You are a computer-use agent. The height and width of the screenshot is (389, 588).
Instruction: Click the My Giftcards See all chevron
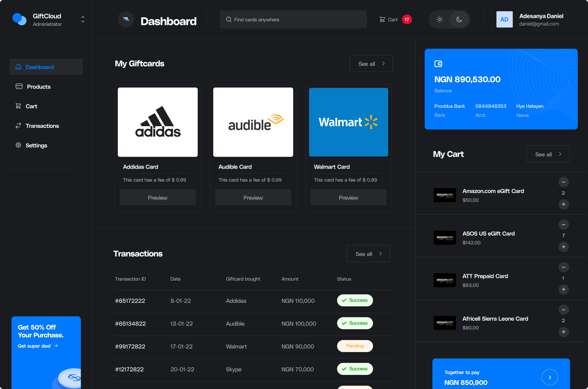click(383, 63)
